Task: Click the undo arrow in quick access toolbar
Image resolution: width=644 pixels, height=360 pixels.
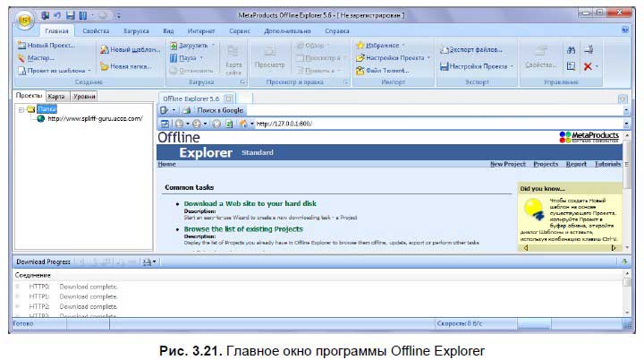Action: pos(57,15)
